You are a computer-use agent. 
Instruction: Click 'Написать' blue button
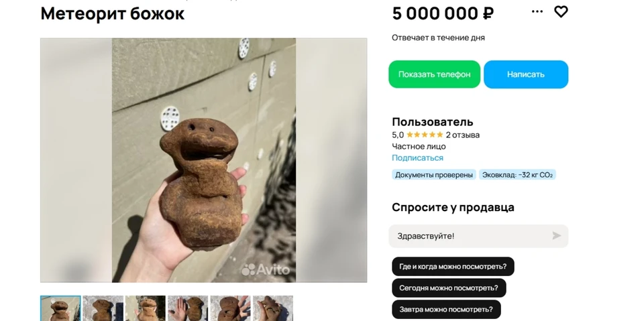526,74
